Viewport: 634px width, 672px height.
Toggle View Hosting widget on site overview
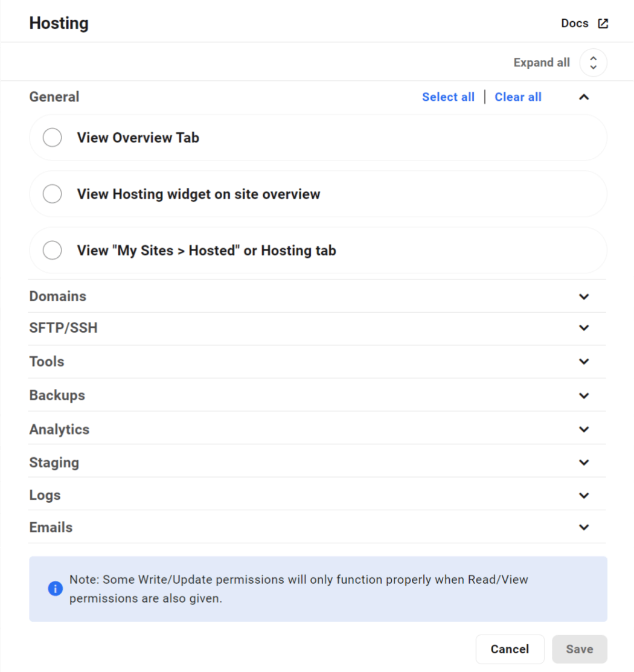click(53, 194)
